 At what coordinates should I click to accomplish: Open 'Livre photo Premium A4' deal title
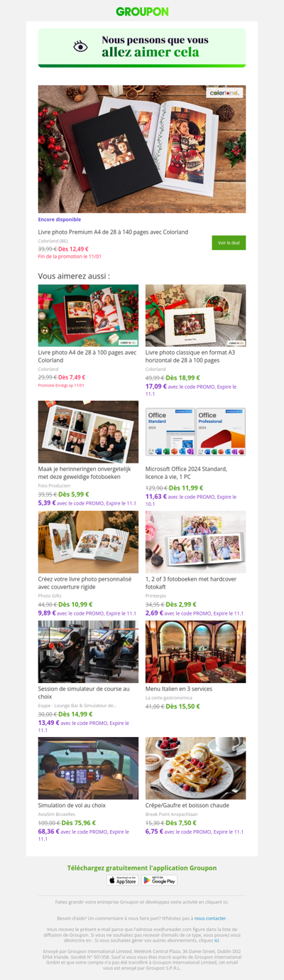point(113,232)
